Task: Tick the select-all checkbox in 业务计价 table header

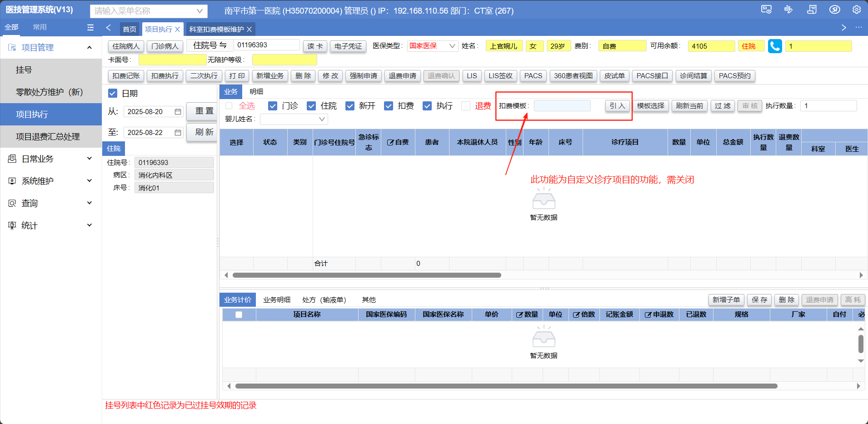Action: click(239, 314)
